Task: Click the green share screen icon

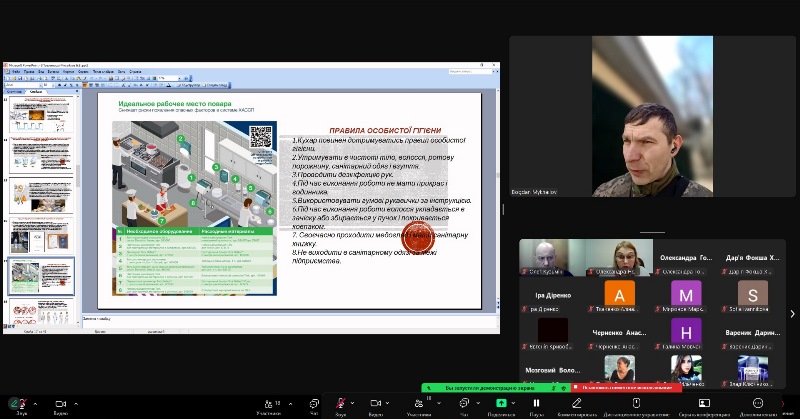Action: 501,402
